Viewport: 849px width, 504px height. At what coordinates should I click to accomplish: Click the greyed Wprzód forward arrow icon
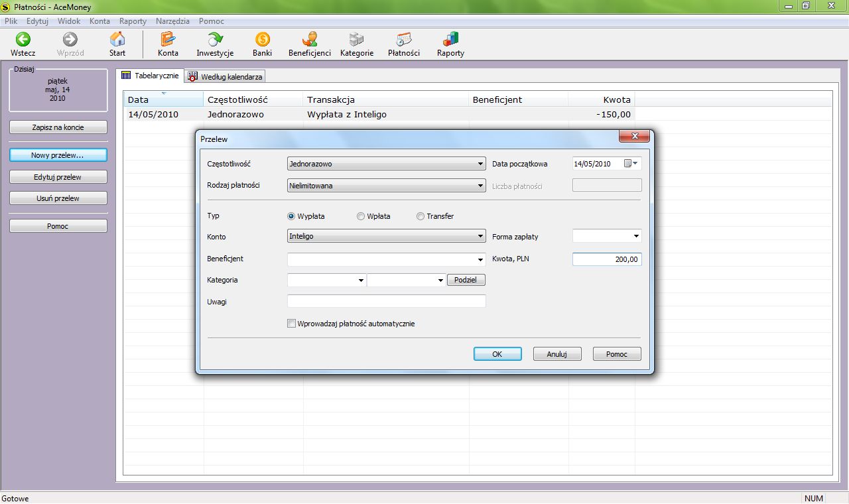(70, 39)
